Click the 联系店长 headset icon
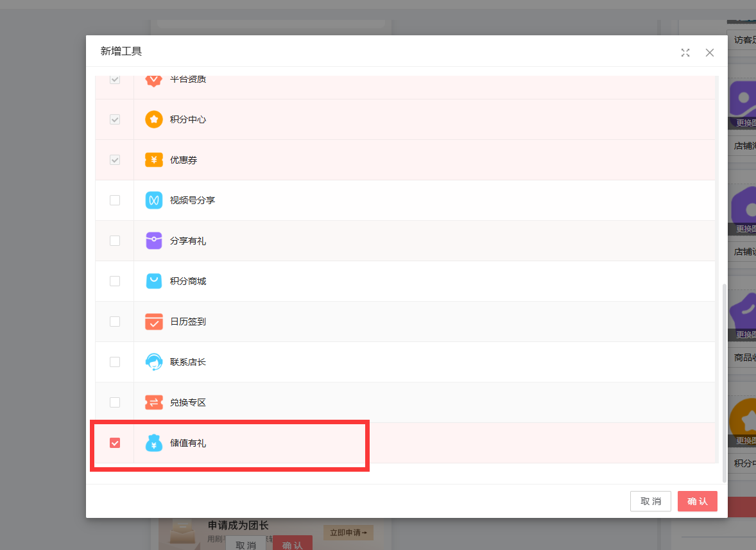The image size is (756, 550). (x=154, y=362)
